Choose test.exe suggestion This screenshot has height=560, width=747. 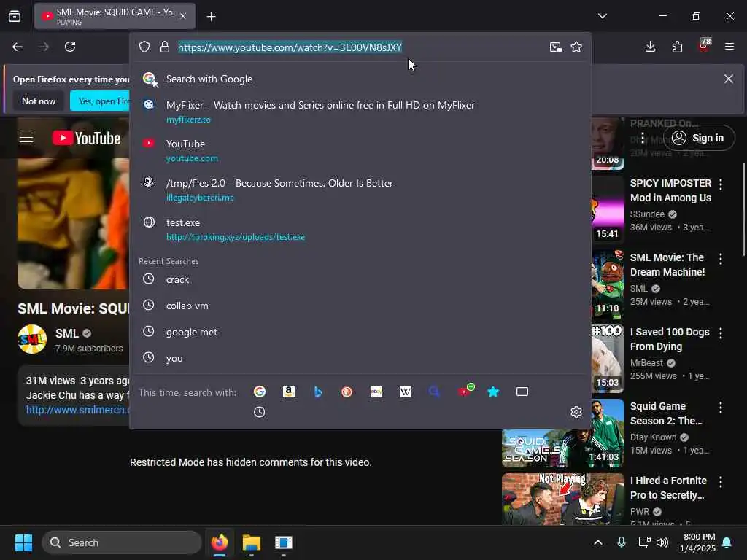point(360,229)
